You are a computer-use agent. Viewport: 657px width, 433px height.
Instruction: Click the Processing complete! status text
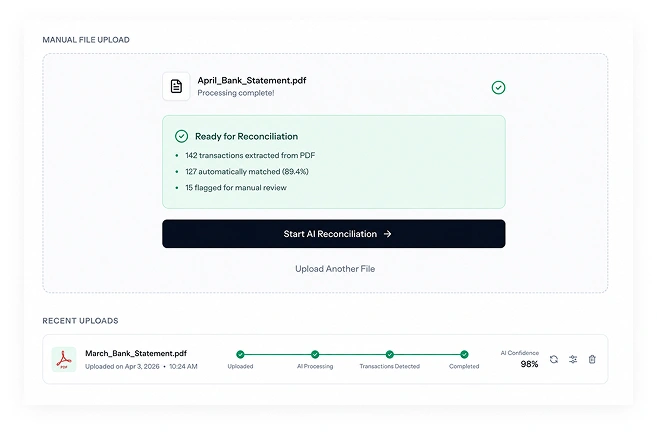pyautogui.click(x=236, y=93)
